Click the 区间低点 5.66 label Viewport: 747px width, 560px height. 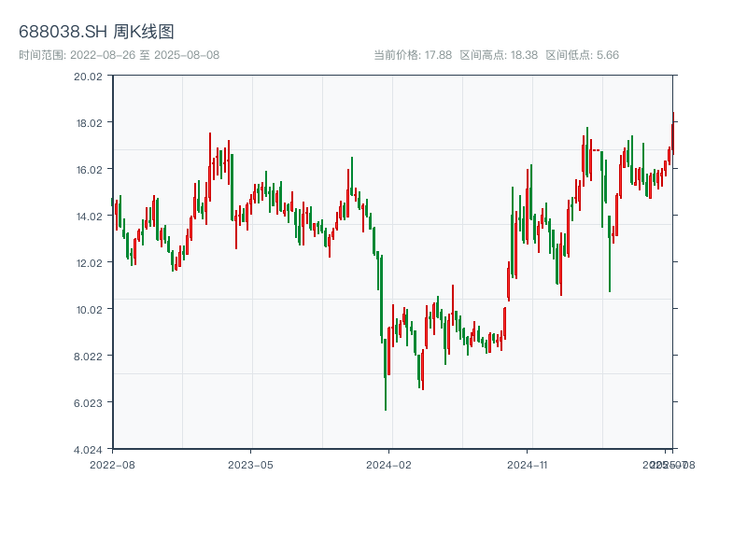tap(582, 55)
